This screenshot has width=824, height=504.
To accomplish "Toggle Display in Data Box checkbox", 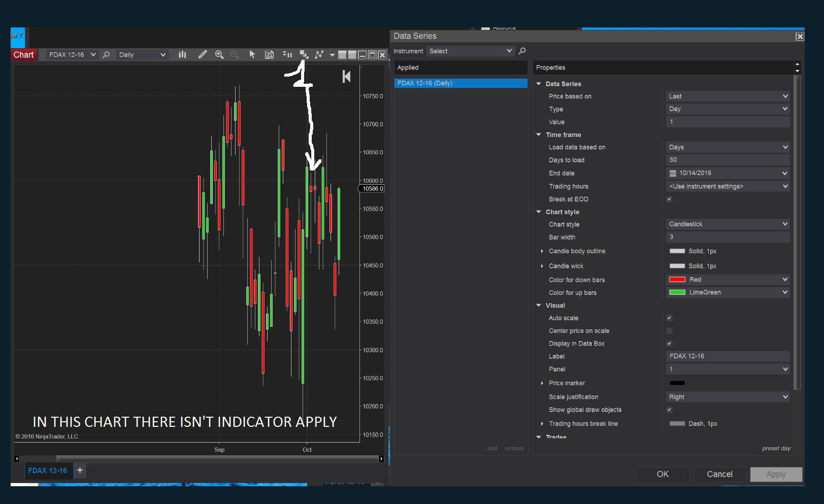I will (669, 344).
